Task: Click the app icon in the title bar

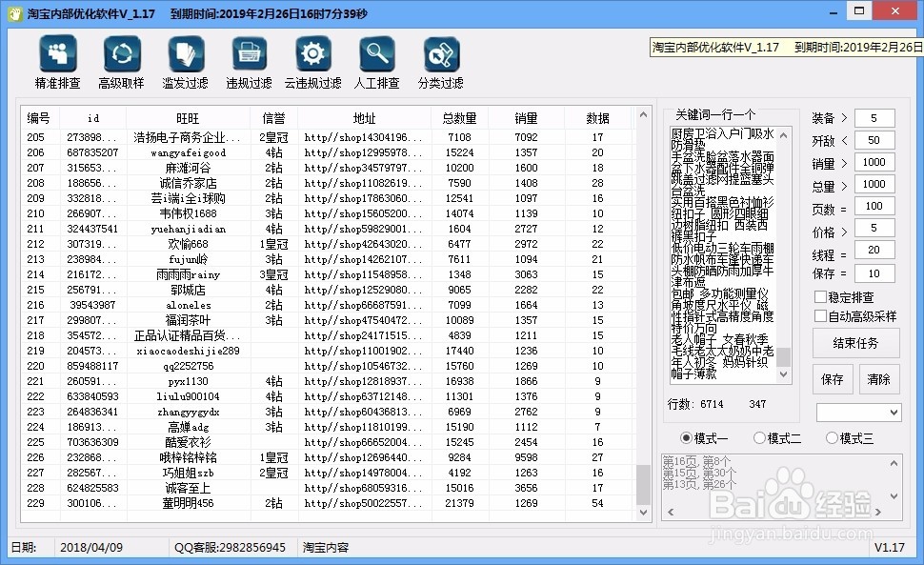Action: coord(15,13)
